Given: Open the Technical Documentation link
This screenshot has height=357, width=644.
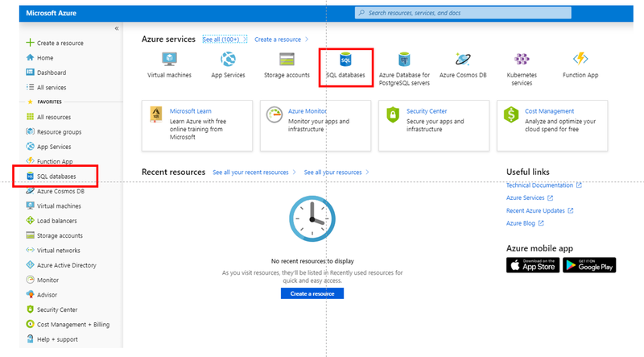Looking at the screenshot, I should pyautogui.click(x=539, y=185).
